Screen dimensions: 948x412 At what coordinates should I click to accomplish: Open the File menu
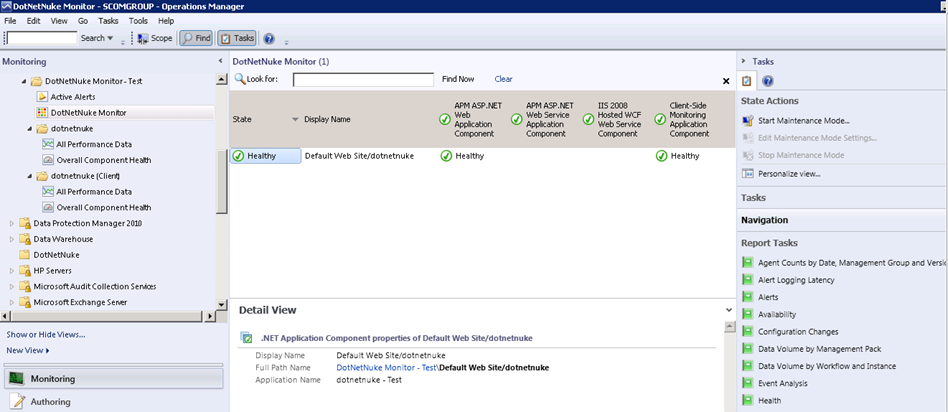(10, 21)
